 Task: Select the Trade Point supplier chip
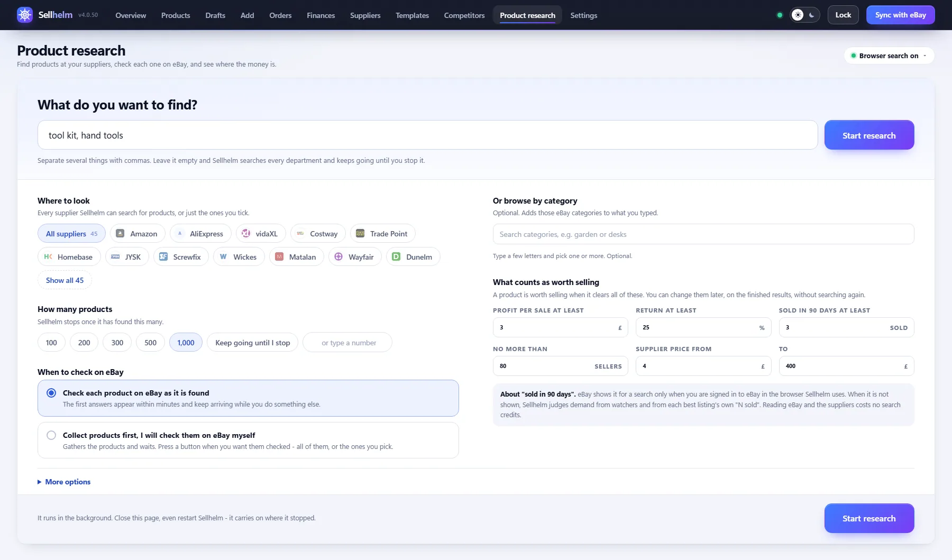383,234
